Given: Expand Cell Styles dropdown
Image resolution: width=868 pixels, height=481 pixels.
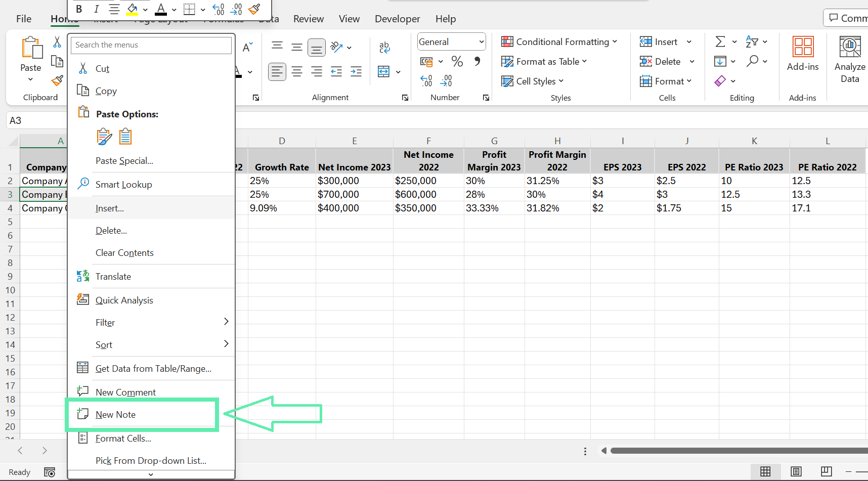Looking at the screenshot, I should point(561,81).
